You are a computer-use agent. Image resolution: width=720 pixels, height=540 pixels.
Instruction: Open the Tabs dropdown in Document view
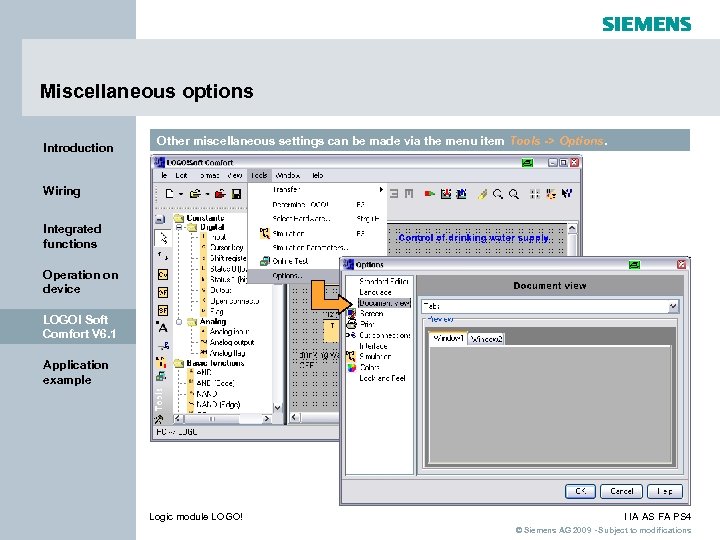(673, 306)
